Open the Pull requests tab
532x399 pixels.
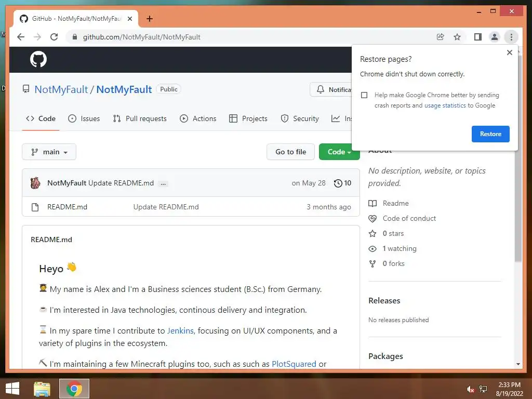point(140,119)
